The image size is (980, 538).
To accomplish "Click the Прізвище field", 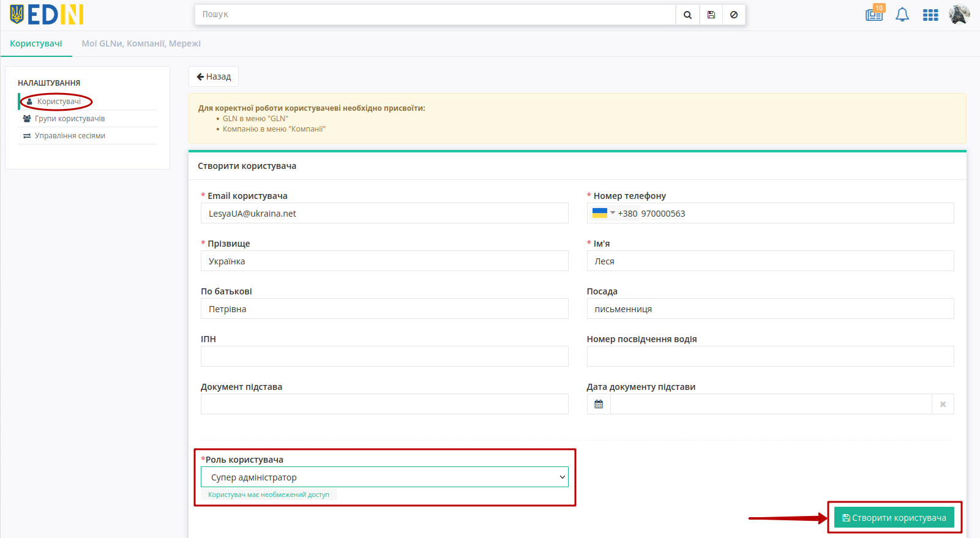I will coord(384,261).
